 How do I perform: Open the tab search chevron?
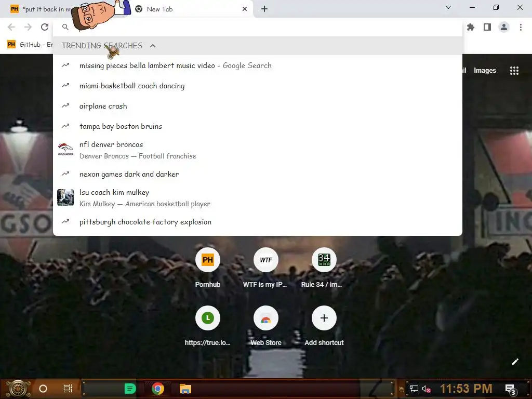click(x=448, y=7)
